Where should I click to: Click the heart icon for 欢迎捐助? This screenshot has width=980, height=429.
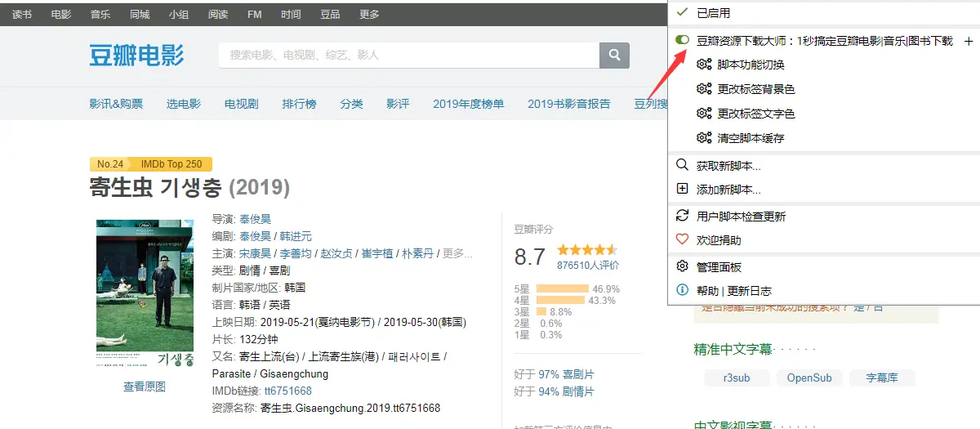click(x=683, y=239)
